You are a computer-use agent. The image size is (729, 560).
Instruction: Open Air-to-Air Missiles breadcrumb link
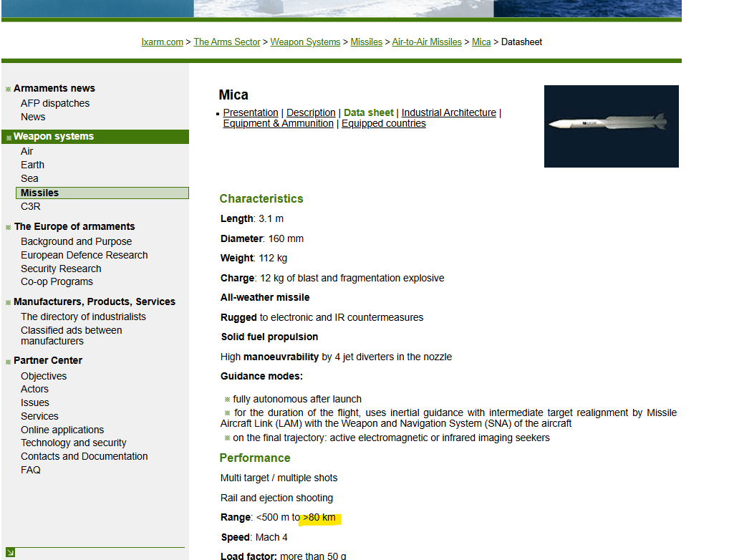coord(427,42)
